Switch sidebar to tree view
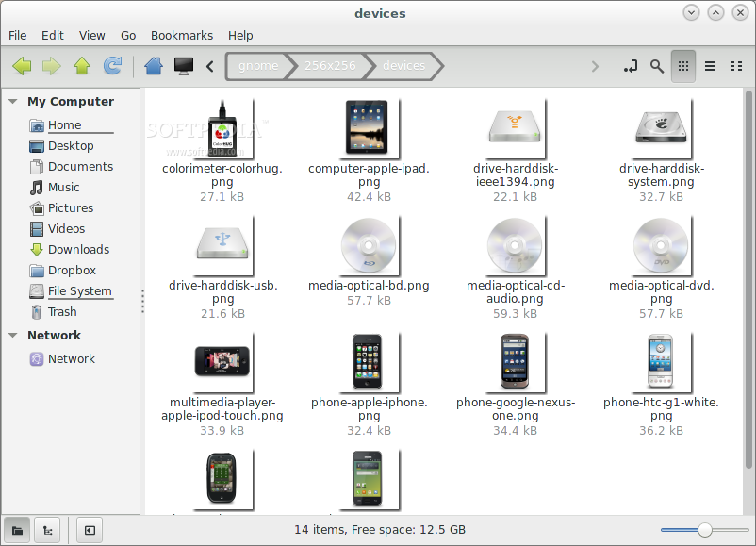 click(x=47, y=530)
